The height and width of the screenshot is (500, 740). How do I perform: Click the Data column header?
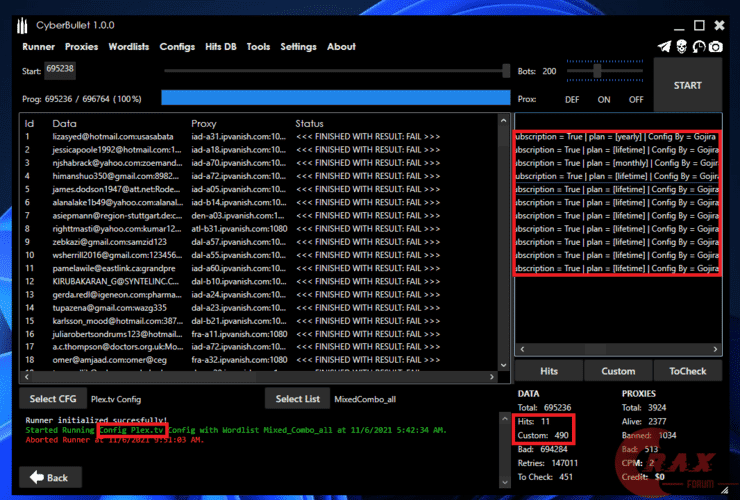(64, 124)
